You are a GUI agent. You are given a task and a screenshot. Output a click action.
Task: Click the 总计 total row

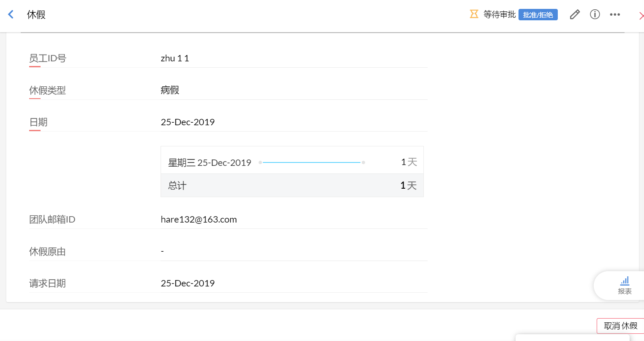tap(292, 185)
